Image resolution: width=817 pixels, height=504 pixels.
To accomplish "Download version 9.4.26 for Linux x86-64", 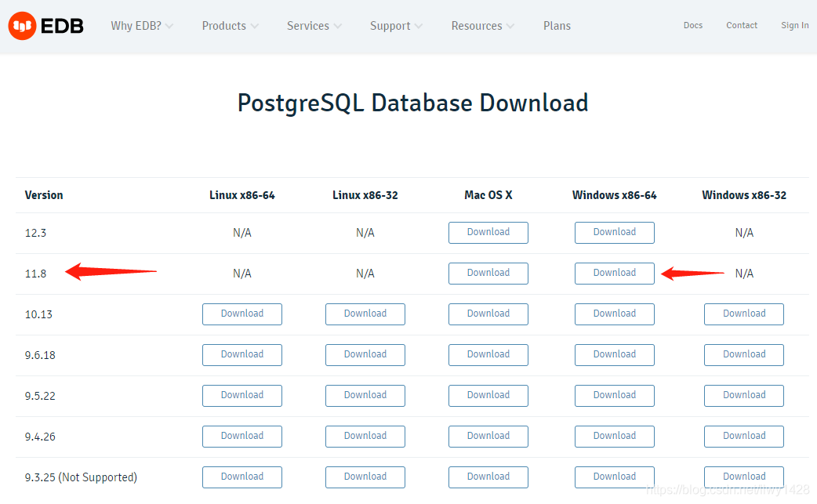I will pyautogui.click(x=242, y=437).
